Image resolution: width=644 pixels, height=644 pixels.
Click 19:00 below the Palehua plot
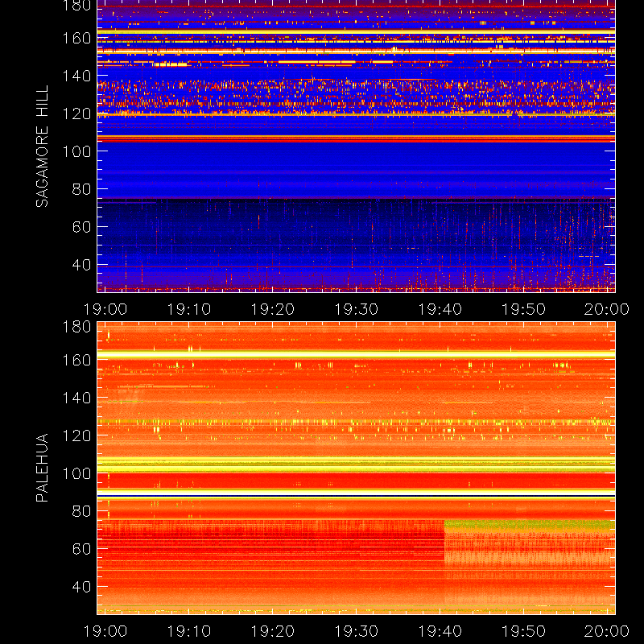[x=105, y=631]
